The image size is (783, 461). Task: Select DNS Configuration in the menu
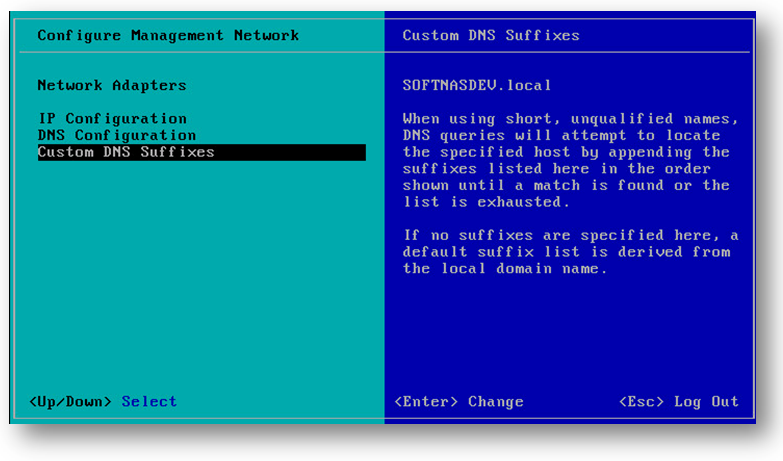(117, 135)
